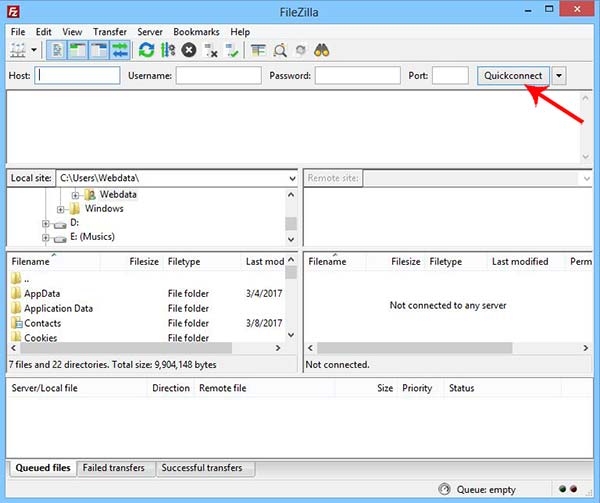The image size is (600, 503).
Task: Reconnect to last server icon
Action: 232,50
